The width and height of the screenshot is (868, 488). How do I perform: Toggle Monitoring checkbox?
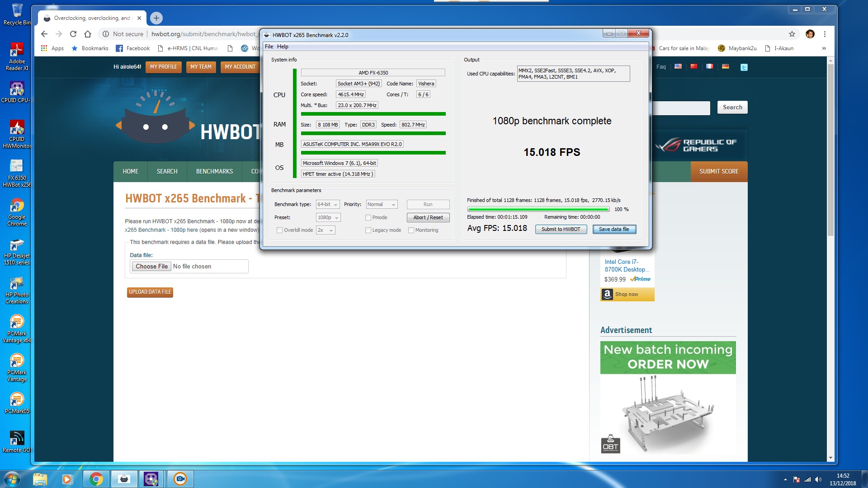point(411,230)
